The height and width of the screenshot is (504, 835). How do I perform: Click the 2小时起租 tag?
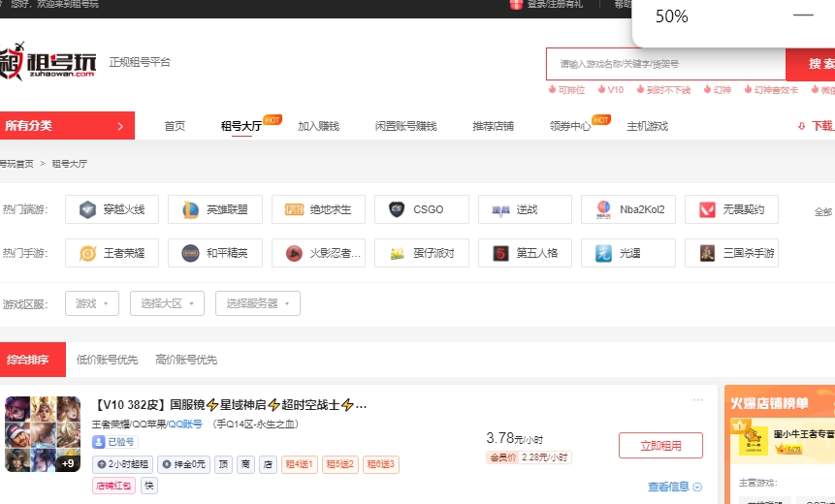pyautogui.click(x=122, y=464)
